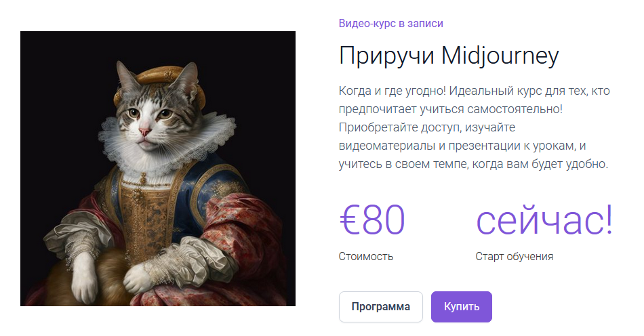The image size is (644, 336).
Task: Click the cat's face in the portrait
Action: coord(147,112)
